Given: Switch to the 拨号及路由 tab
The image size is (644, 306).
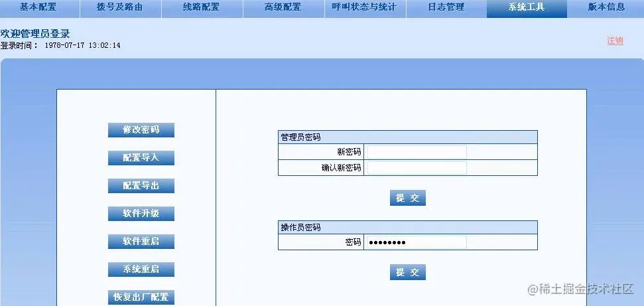Looking at the screenshot, I should point(121,8).
